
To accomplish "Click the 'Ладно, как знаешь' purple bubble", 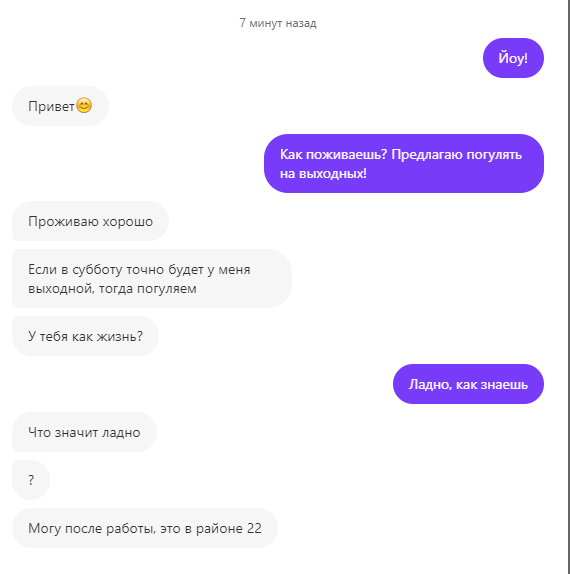I will tap(468, 384).
